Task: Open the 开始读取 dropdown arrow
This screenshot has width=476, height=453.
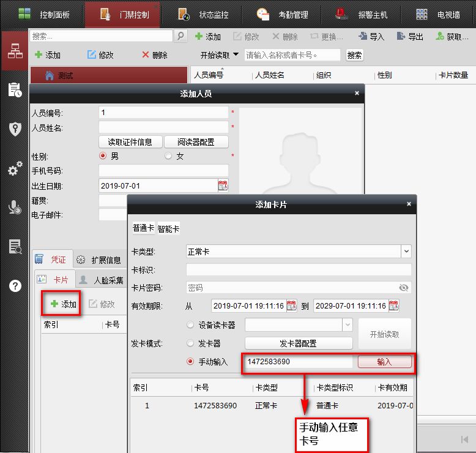Action: click(236, 55)
